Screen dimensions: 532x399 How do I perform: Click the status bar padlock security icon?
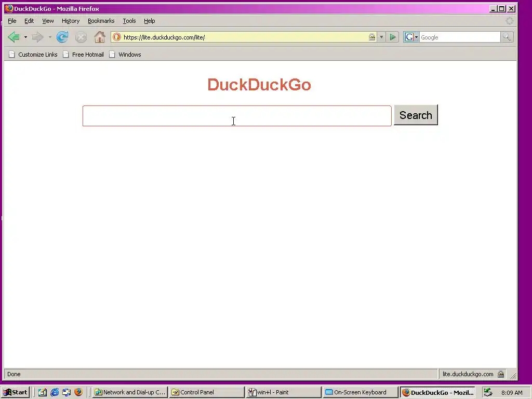pos(501,374)
